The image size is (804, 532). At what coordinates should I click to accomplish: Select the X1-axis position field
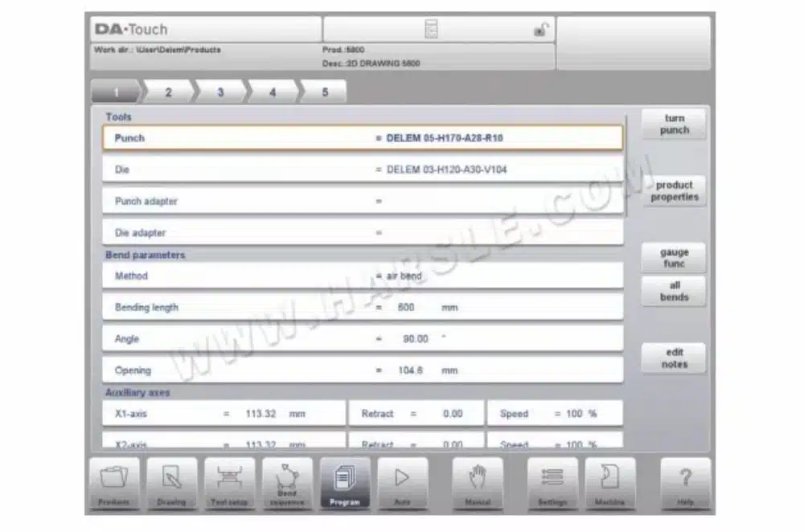click(224, 414)
